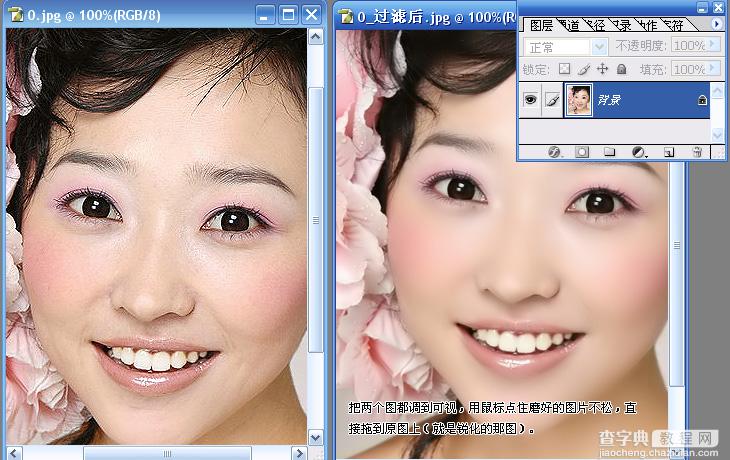Create a new layer group folder icon
Viewport: 730px width, 460px height.
point(609,152)
